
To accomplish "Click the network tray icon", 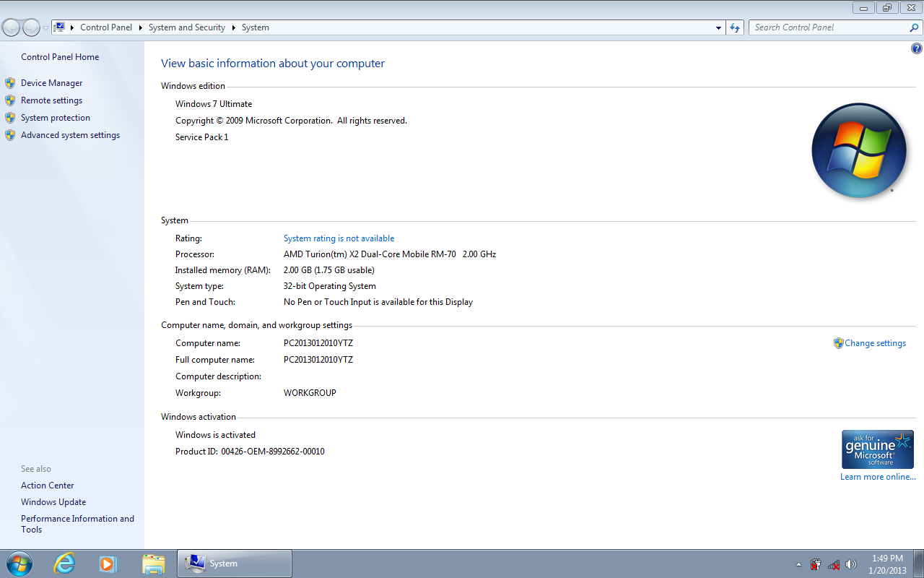I will click(x=834, y=564).
